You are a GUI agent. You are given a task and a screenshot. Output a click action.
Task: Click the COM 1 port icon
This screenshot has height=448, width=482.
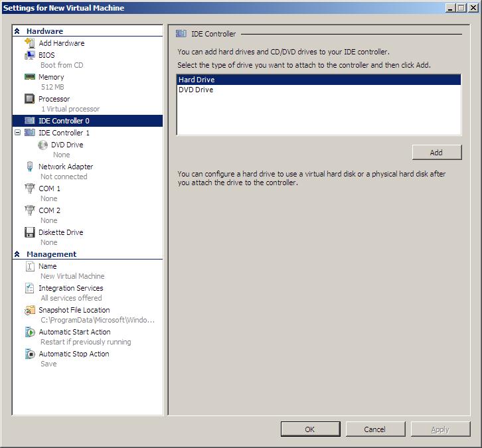pyautogui.click(x=29, y=188)
